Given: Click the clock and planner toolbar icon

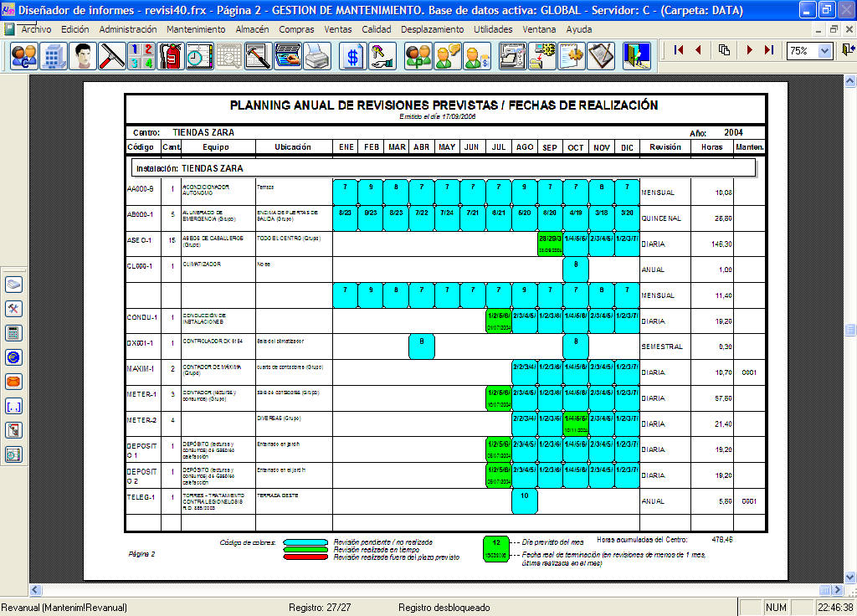Looking at the screenshot, I should pos(199,56).
